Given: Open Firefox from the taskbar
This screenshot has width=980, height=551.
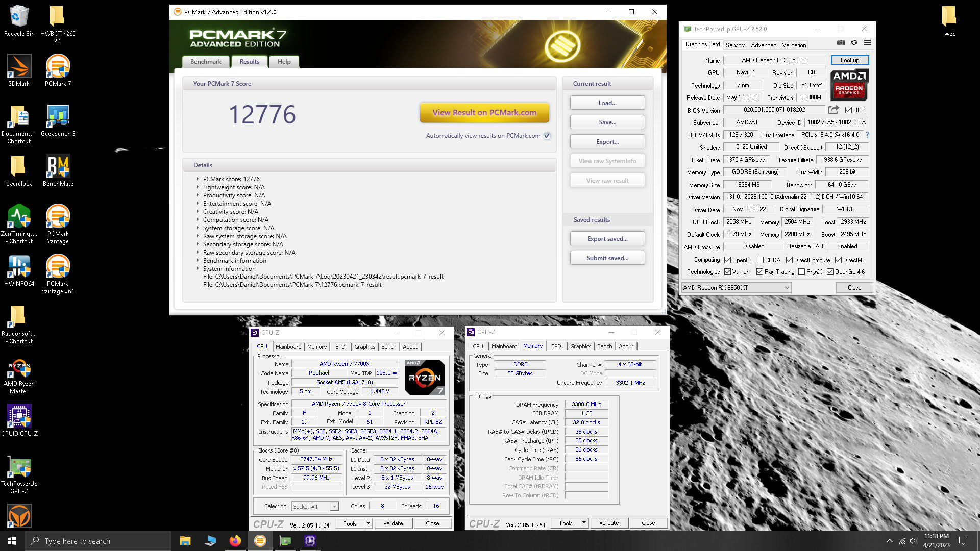Looking at the screenshot, I should (x=235, y=541).
